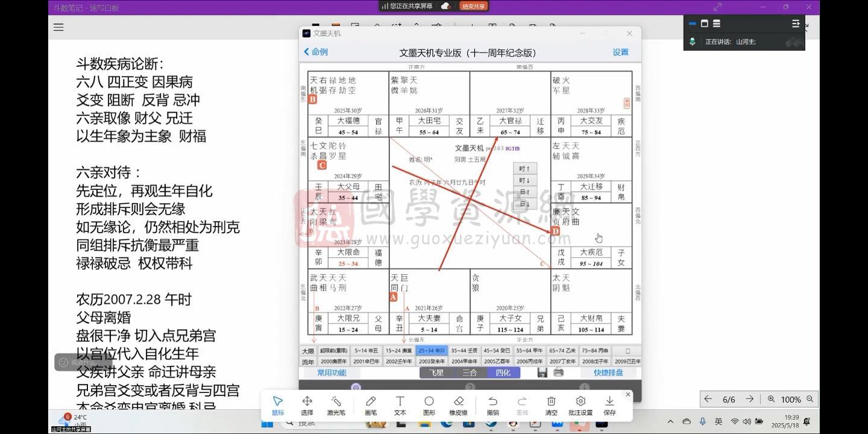Open 设置 settings in 文墨天机

coord(620,52)
